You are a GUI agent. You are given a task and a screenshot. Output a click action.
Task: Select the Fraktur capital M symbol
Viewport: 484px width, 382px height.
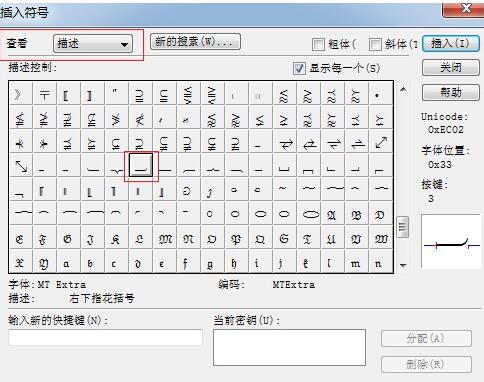click(x=165, y=238)
